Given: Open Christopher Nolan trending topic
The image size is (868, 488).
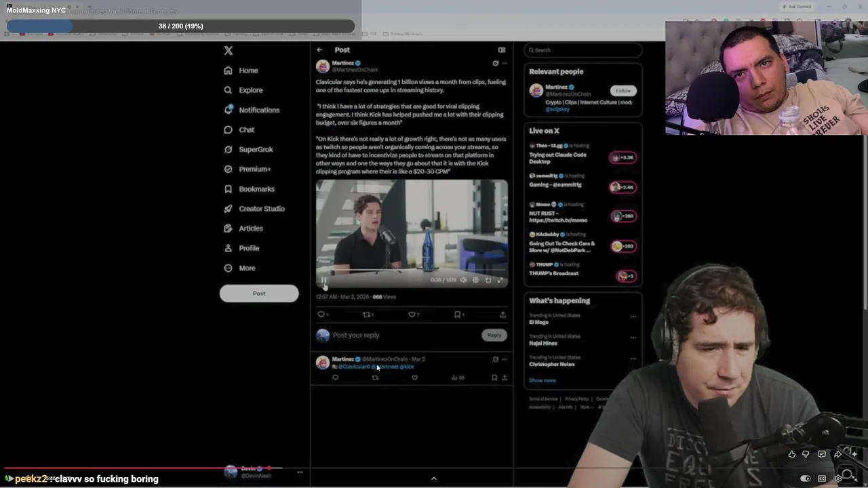Looking at the screenshot, I should point(552,364).
